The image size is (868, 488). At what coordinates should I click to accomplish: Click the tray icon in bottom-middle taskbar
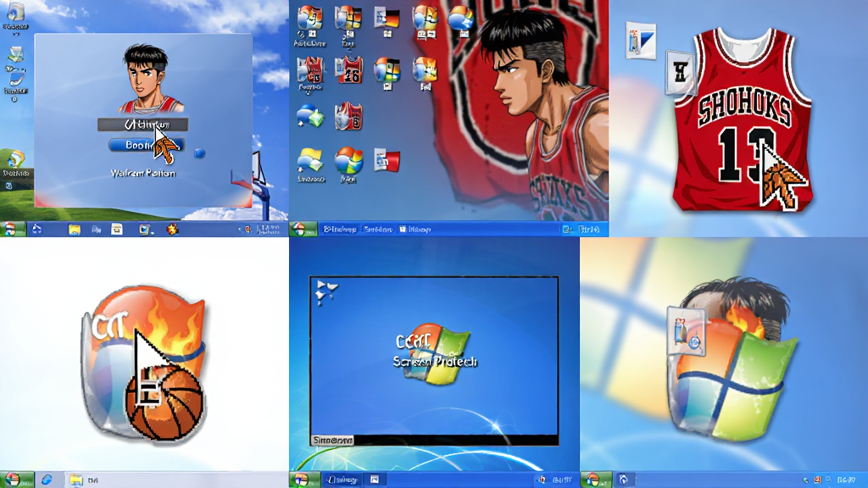click(542, 480)
